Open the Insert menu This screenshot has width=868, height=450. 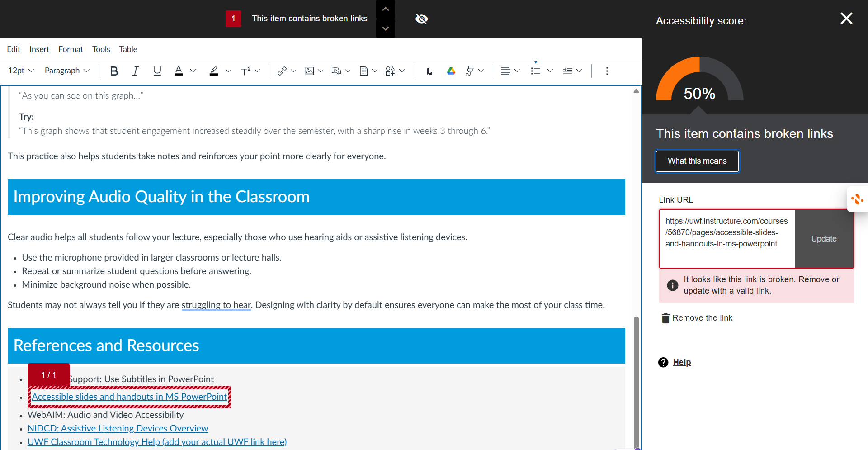[x=39, y=49]
